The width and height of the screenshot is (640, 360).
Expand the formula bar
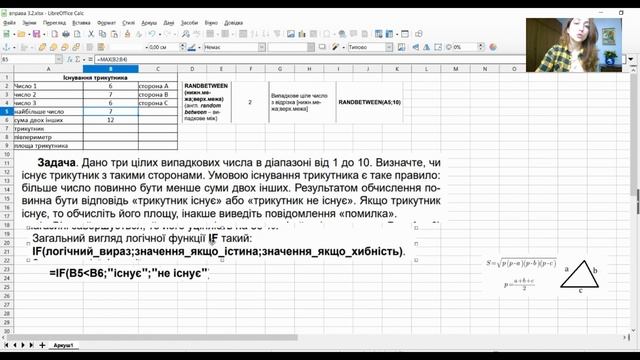pos(631,60)
